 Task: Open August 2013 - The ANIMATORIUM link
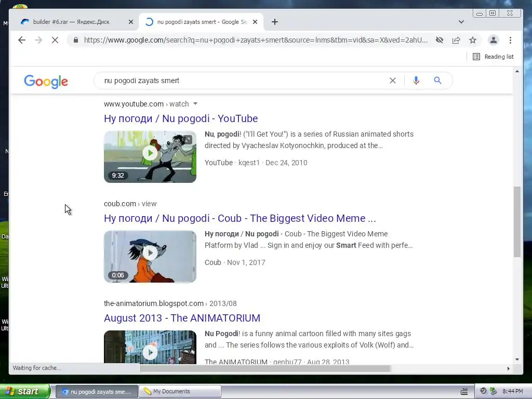(x=182, y=318)
